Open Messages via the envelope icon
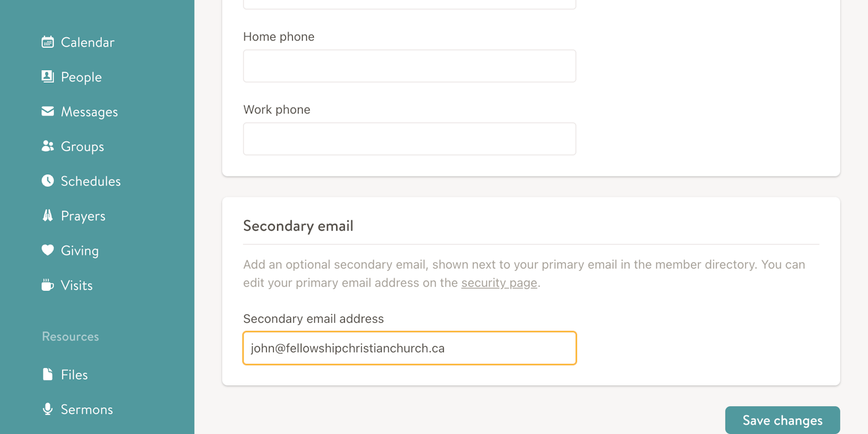The image size is (868, 434). 47,111
